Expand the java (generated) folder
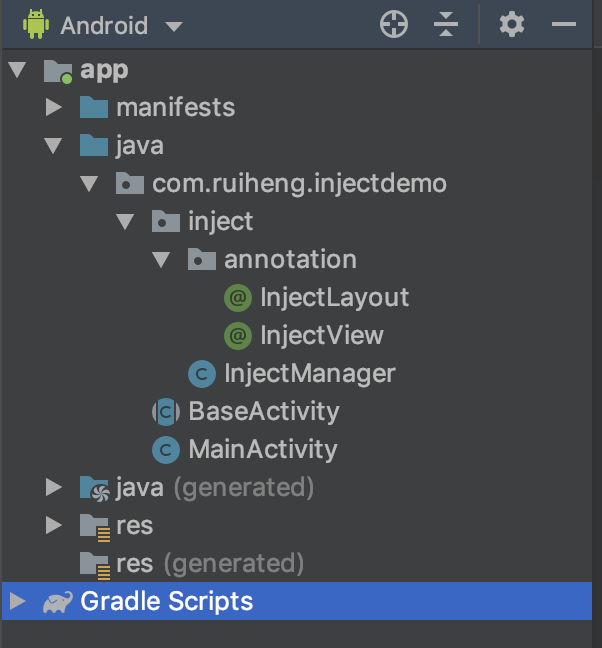This screenshot has height=648, width=602. click(x=54, y=488)
